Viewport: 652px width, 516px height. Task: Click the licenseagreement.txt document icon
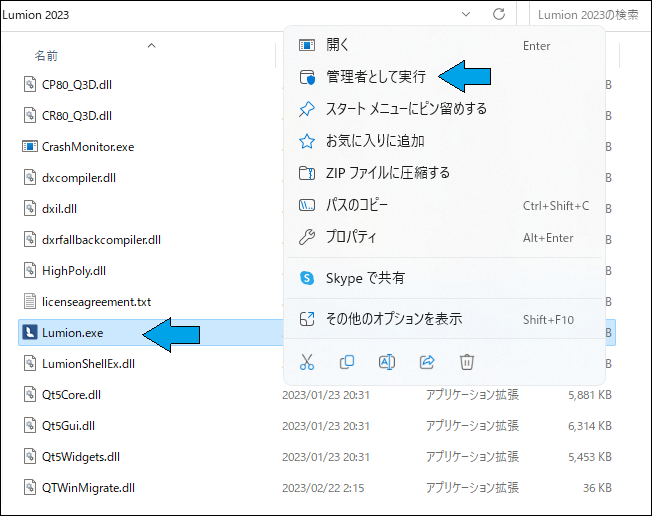(30, 301)
